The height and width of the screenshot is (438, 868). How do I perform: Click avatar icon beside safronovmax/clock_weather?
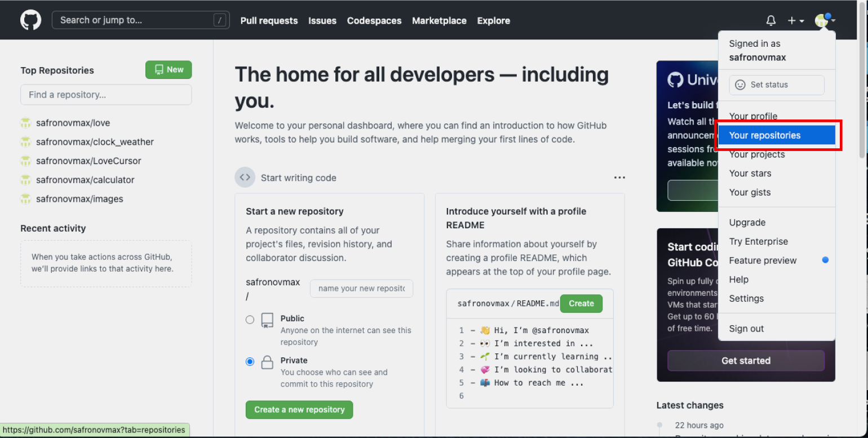click(25, 142)
